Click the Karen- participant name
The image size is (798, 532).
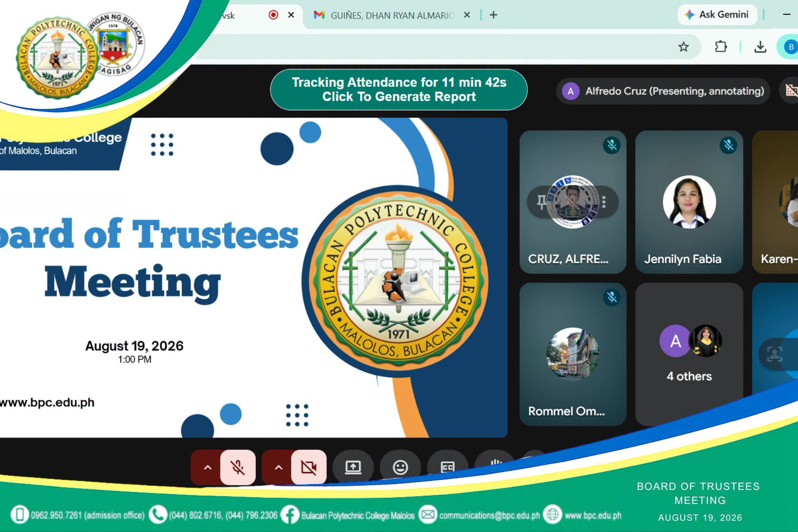[779, 259]
